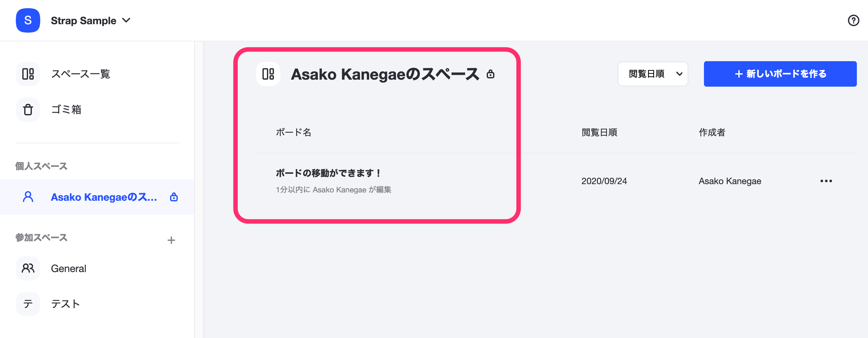Click the person icon beside Asako Kanegaeのス...
Image resolution: width=868 pixels, height=338 pixels.
coord(28,197)
